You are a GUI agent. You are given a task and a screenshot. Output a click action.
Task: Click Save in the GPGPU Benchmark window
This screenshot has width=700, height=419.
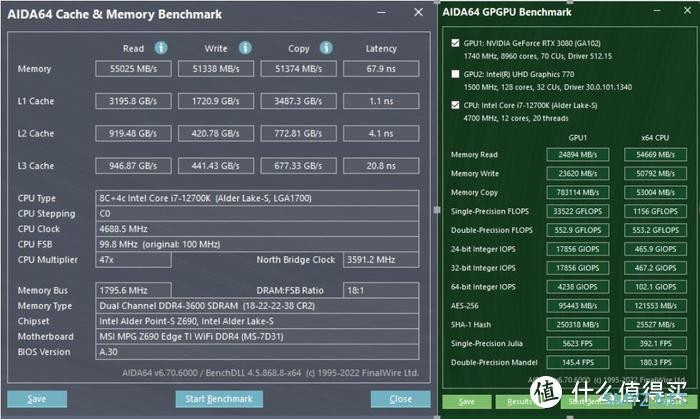pyautogui.click(x=467, y=402)
